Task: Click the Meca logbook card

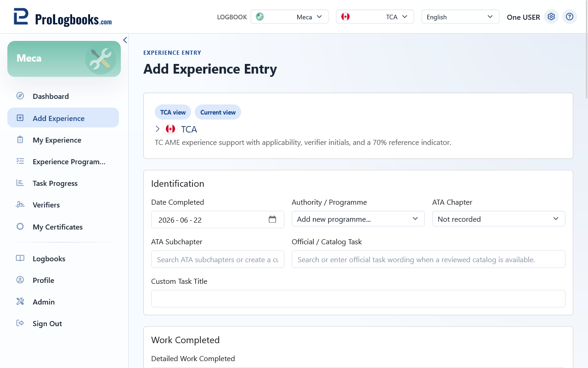Action: 64,59
